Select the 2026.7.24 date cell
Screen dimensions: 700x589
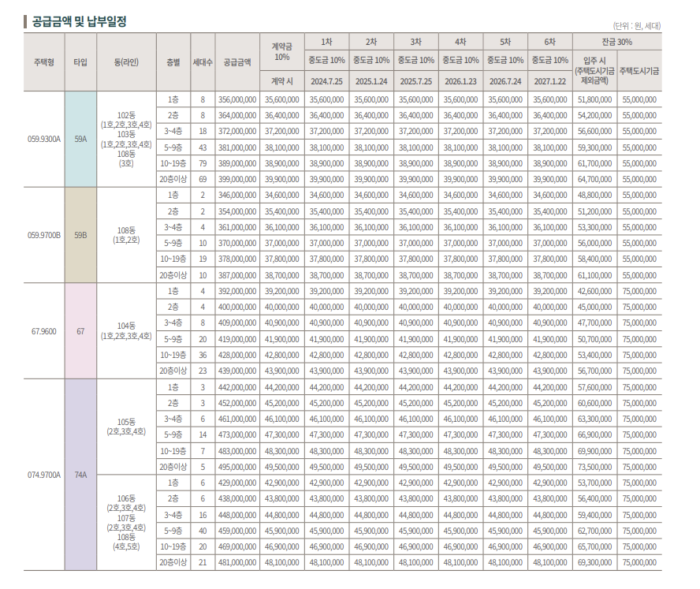pos(505,81)
